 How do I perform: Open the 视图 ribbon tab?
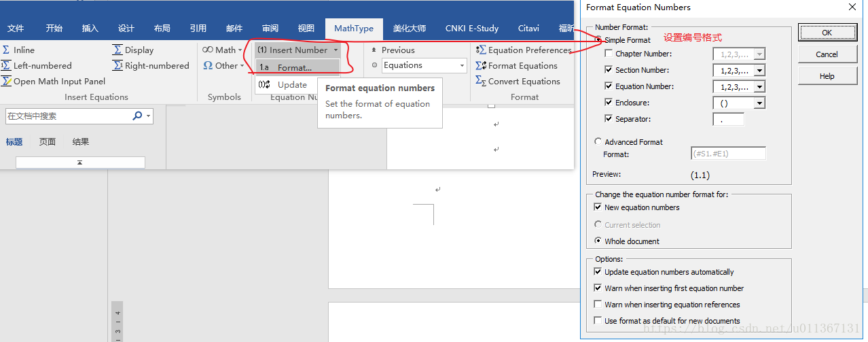[306, 28]
